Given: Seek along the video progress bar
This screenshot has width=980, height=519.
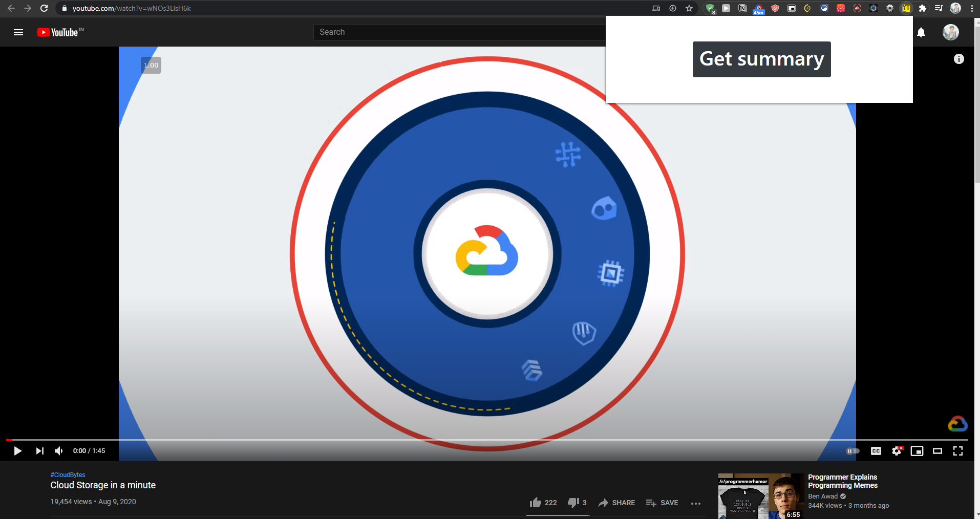Looking at the screenshot, I should (x=487, y=440).
